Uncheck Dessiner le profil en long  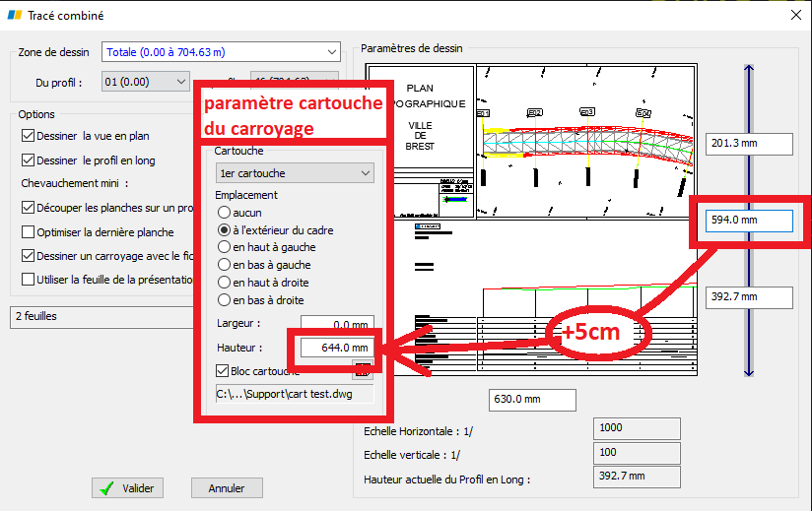point(28,160)
